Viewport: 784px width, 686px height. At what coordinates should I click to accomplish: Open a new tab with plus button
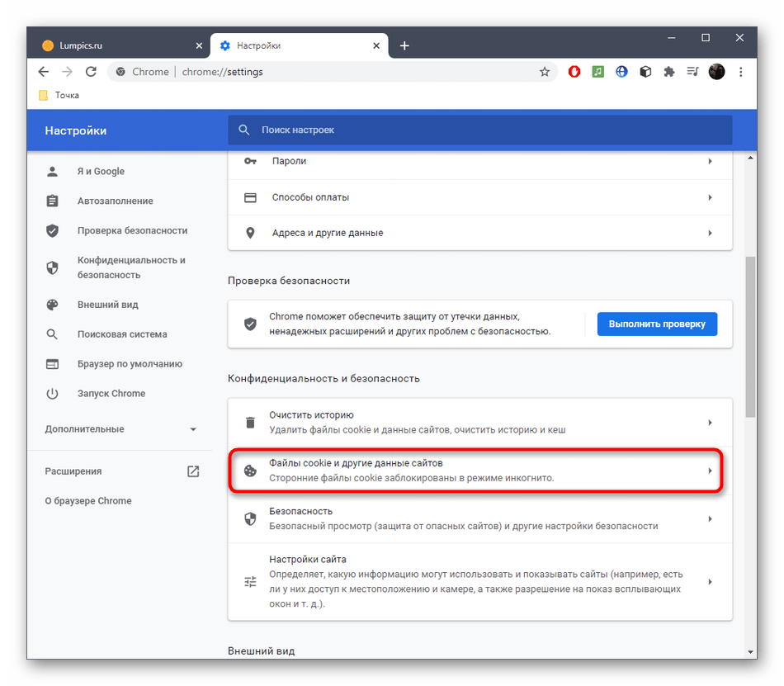[x=404, y=45]
